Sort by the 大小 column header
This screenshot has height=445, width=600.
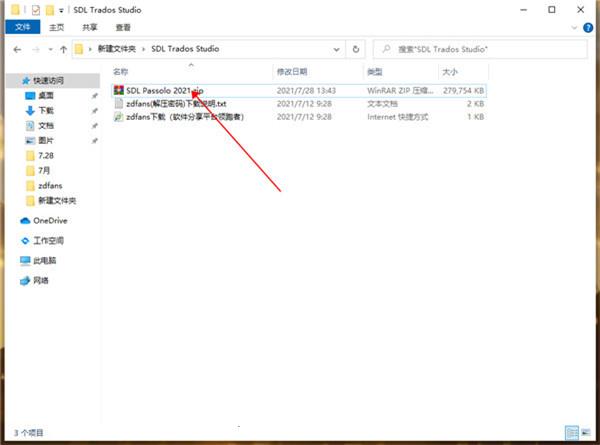[x=450, y=72]
